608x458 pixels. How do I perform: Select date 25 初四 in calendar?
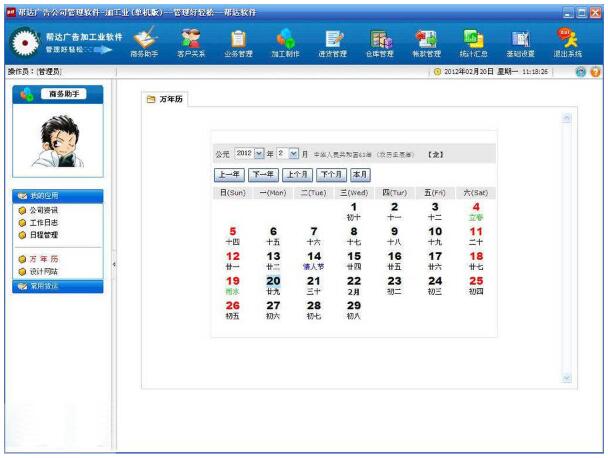(476, 285)
